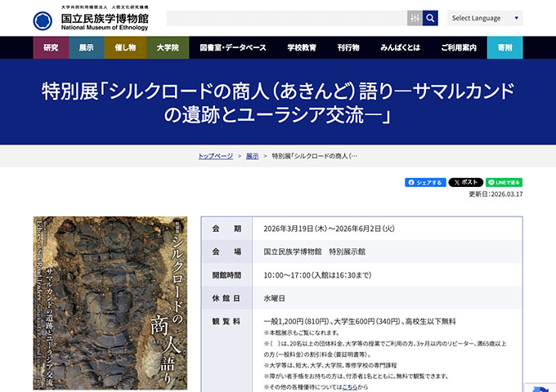Screen dimensions: 556x392
Task: Focus the site search input field
Action: coord(287,18)
